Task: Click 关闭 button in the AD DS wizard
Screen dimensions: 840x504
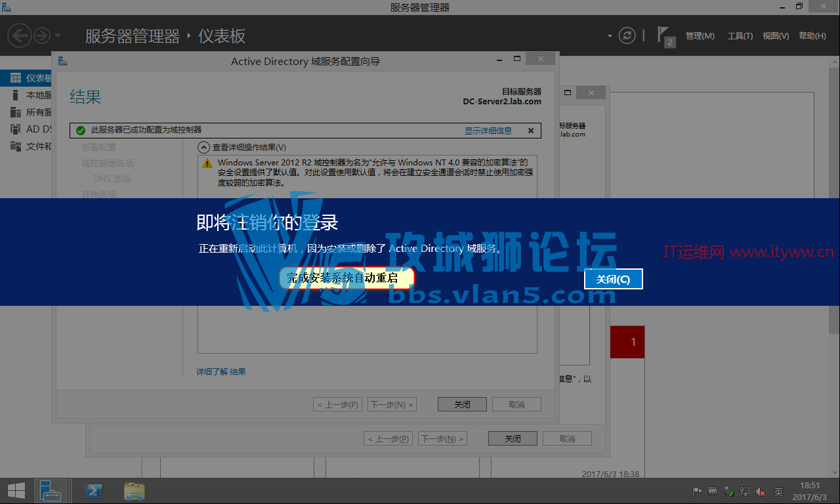Action: click(x=463, y=404)
